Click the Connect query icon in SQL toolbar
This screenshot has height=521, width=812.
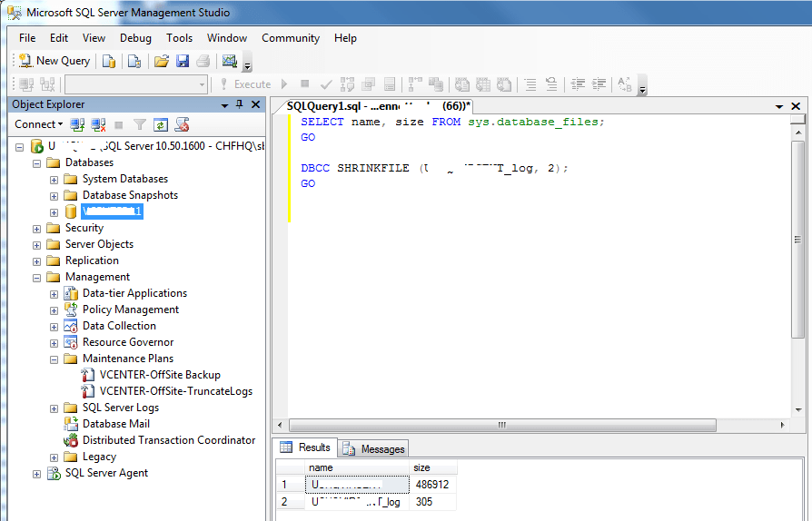pyautogui.click(x=26, y=84)
